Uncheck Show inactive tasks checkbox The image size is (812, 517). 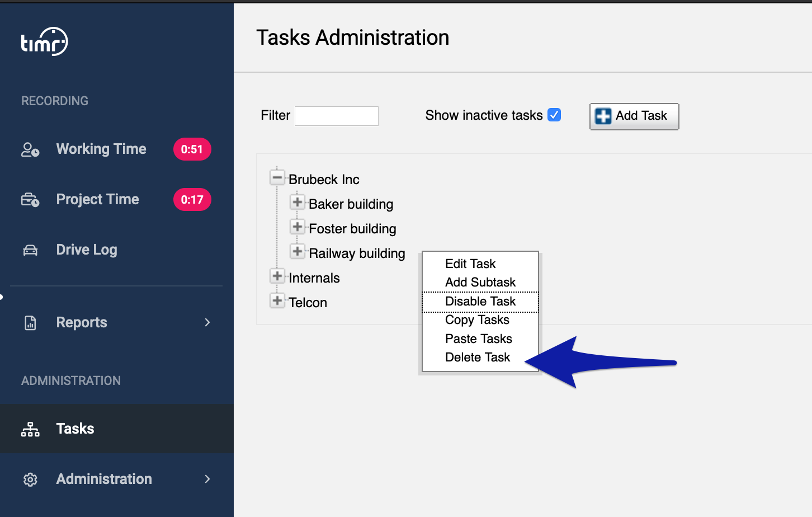point(554,115)
